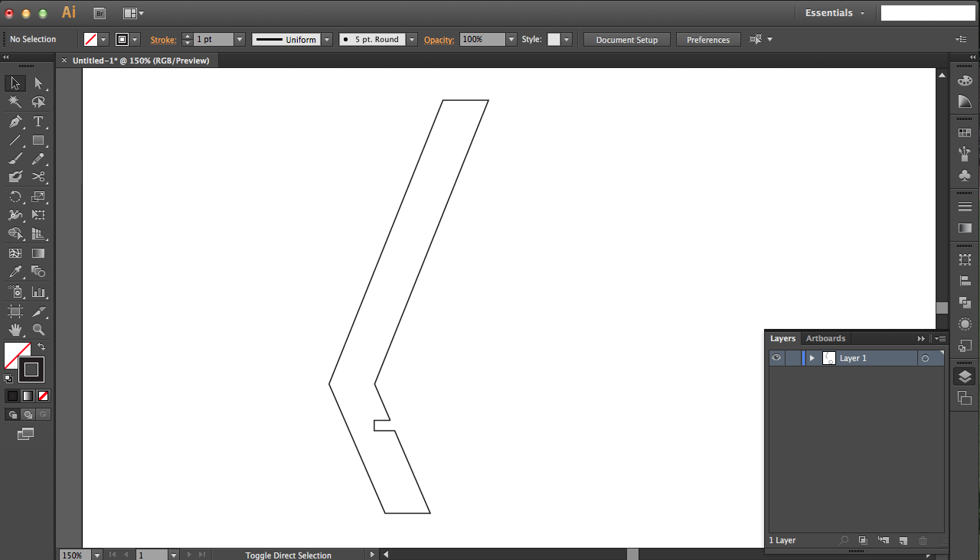This screenshot has width=980, height=560.
Task: Pick the Hand tool
Action: [15, 330]
